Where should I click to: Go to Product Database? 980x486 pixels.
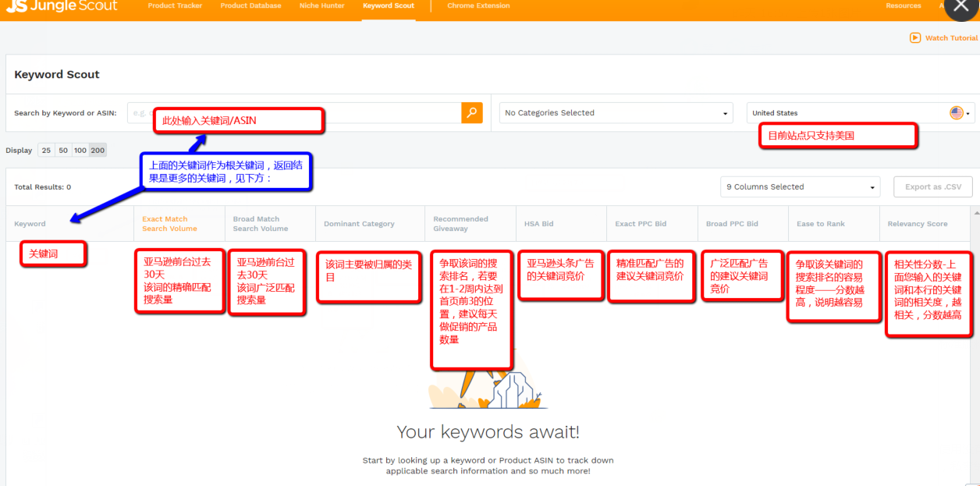point(250,5)
